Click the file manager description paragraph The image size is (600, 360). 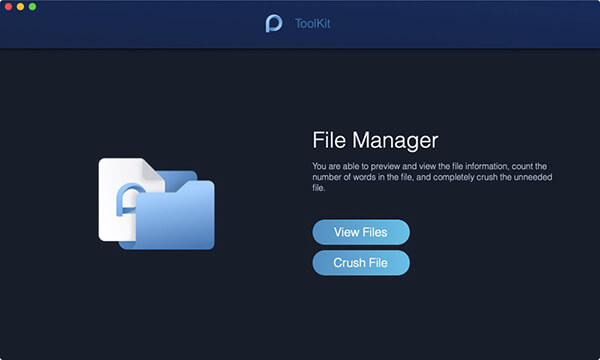pyautogui.click(x=432, y=177)
